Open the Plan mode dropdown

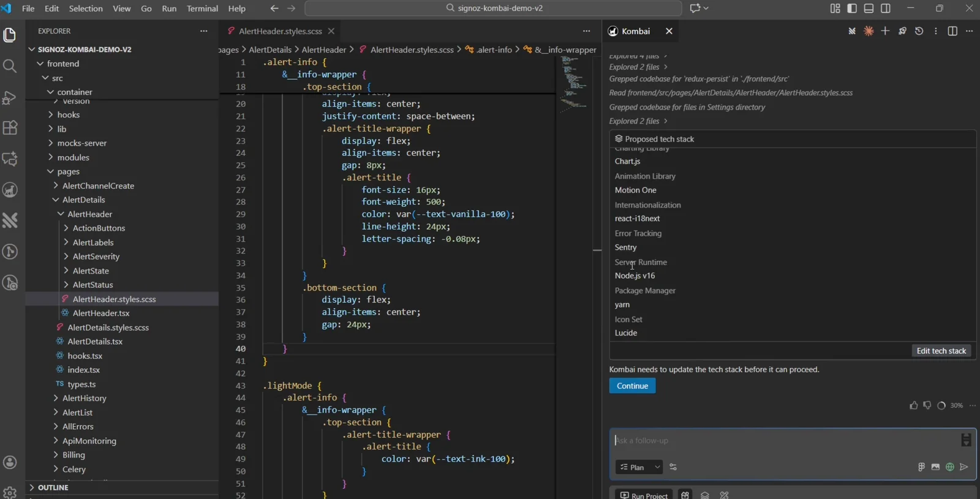pos(638,467)
